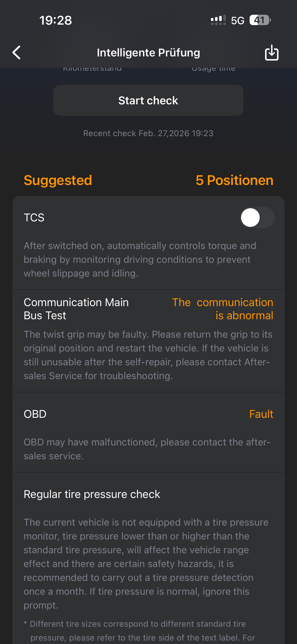Tap the export report download icon
The height and width of the screenshot is (644, 297).
tap(271, 53)
